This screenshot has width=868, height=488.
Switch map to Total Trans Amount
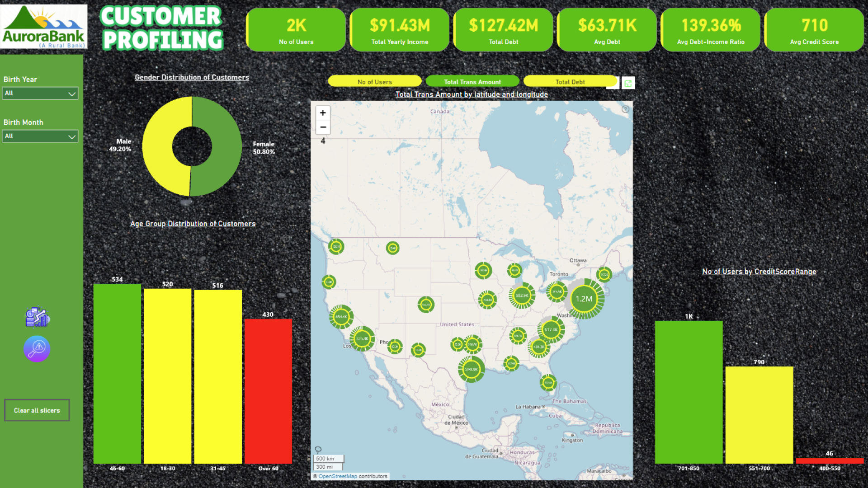pyautogui.click(x=472, y=82)
